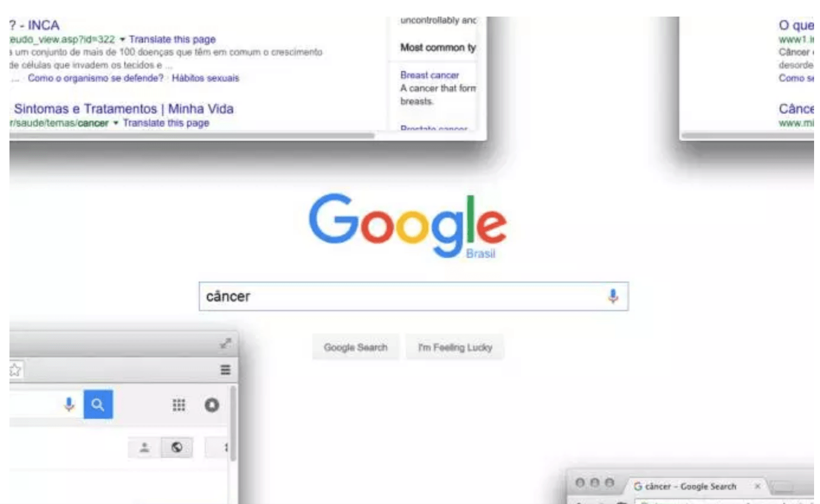Open Sintomas e Tratamentos Minha Vida result
820x504 pixels.
[x=124, y=109]
